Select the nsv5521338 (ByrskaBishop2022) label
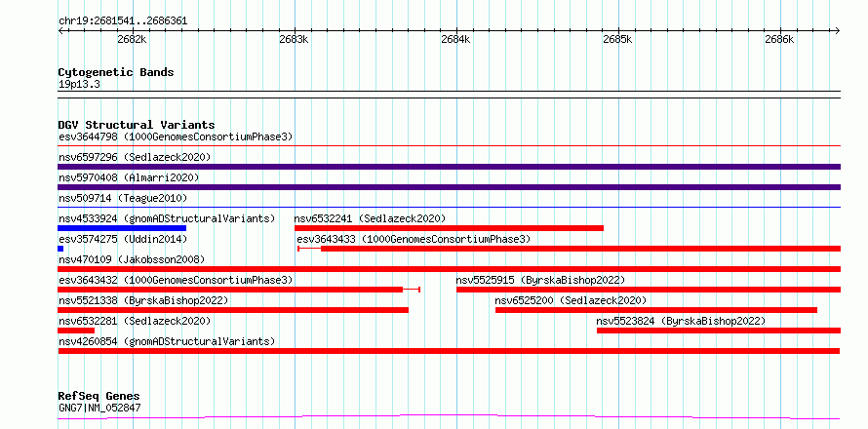This screenshot has width=868, height=429. [143, 300]
